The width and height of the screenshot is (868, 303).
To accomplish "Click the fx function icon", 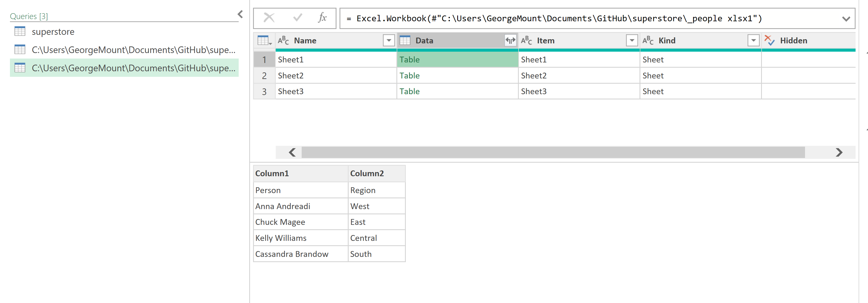I will 322,17.
